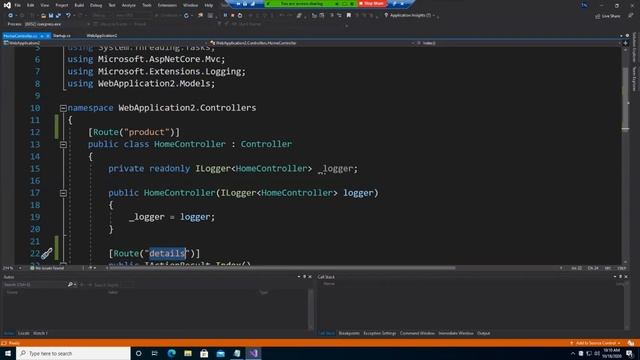Open Application Insights dropdown
This screenshot has height=360, width=640.
(x=409, y=16)
